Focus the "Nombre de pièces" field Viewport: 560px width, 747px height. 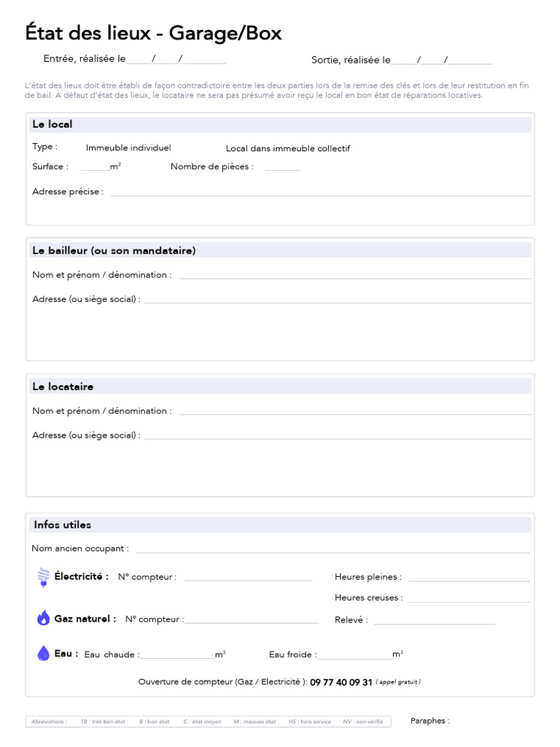coord(282,167)
